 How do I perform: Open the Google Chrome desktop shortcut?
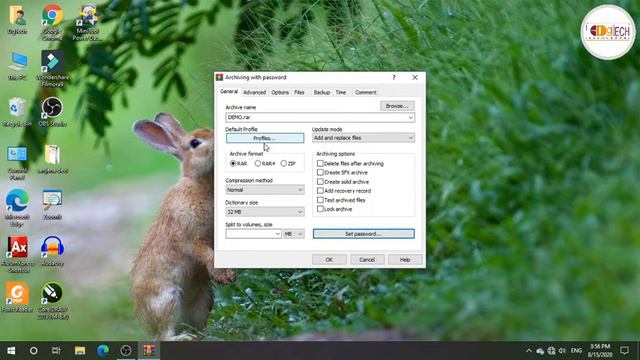pyautogui.click(x=52, y=21)
